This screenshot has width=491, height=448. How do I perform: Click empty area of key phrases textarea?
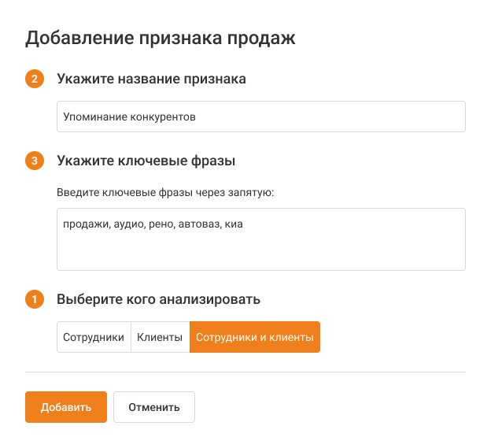(x=260, y=252)
